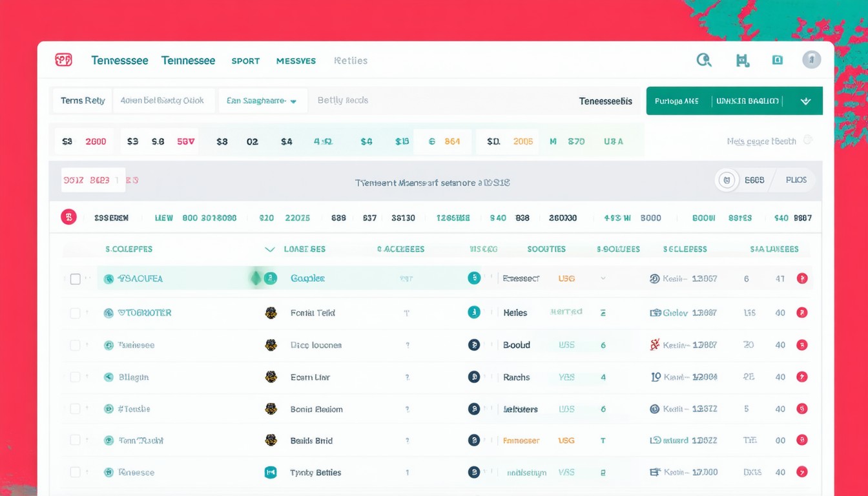Screen dimensions: 868x496
Task: Switch to the Terns Retly tab
Action: click(x=83, y=101)
